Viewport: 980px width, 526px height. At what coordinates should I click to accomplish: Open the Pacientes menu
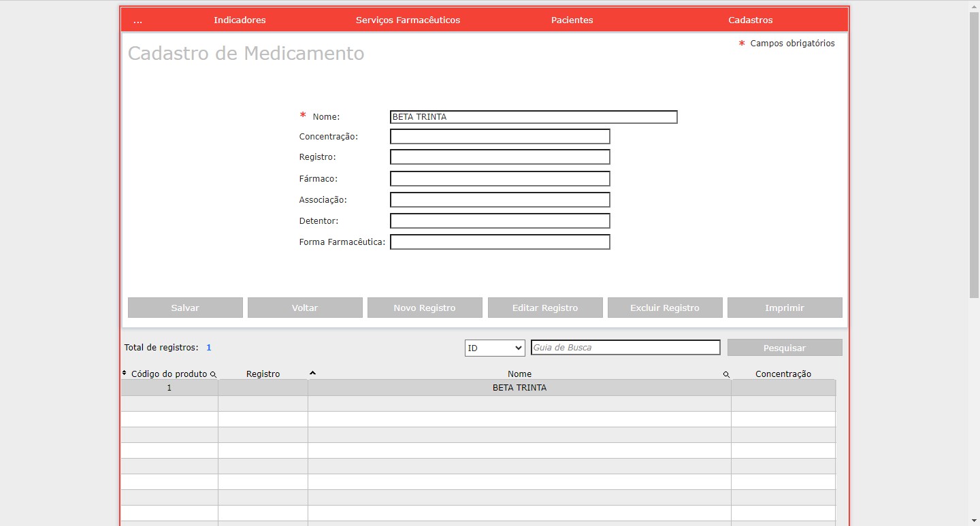tap(572, 20)
